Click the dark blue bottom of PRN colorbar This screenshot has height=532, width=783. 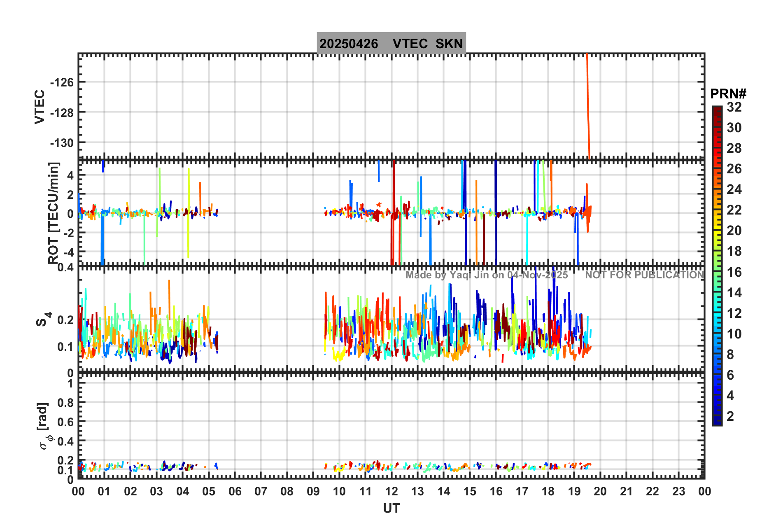(717, 422)
